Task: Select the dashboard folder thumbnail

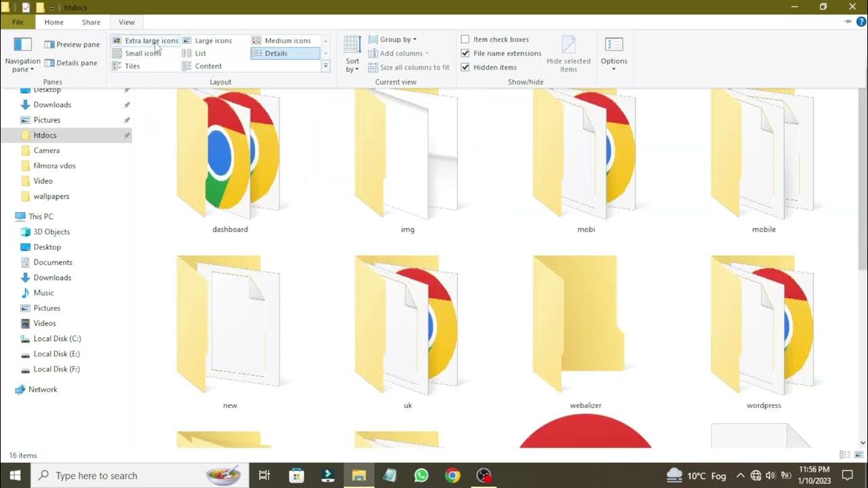Action: pyautogui.click(x=230, y=156)
